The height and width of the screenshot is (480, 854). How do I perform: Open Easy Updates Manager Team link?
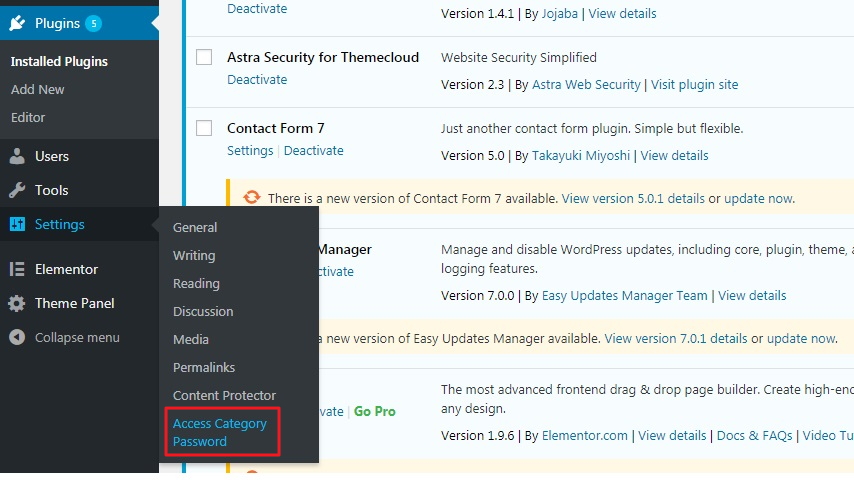pos(624,295)
